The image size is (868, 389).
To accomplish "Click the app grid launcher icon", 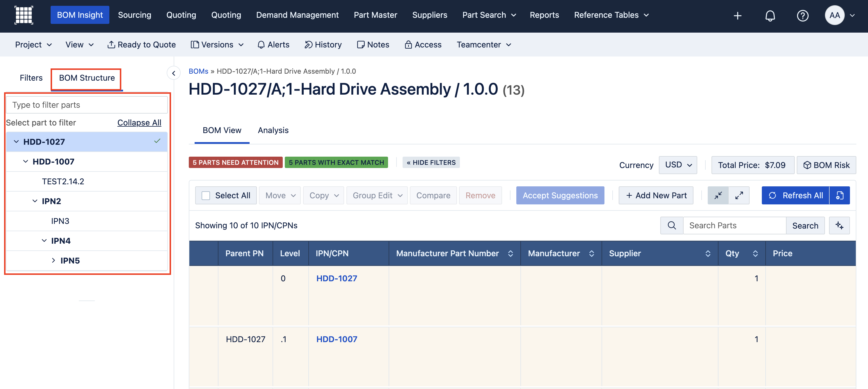I will pos(24,15).
